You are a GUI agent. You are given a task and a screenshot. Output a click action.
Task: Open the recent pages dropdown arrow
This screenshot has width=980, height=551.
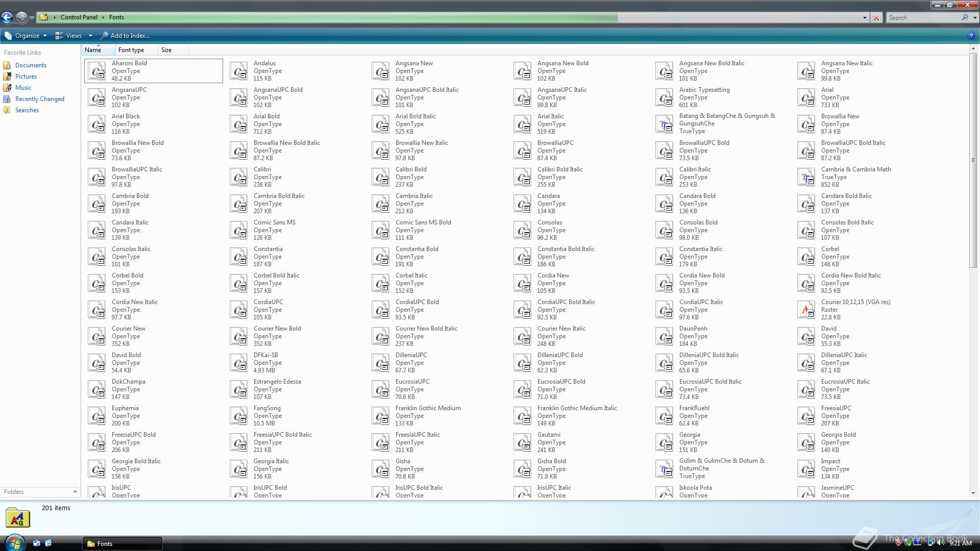click(32, 18)
